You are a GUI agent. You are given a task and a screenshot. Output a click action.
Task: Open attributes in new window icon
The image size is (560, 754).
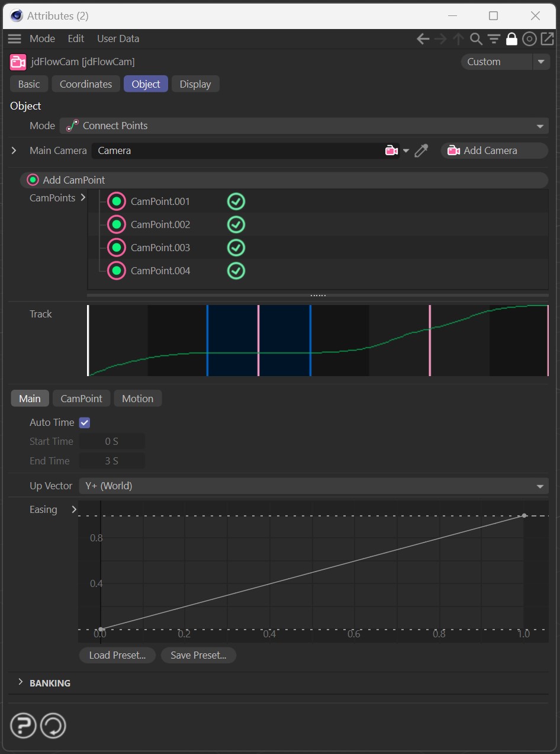pyautogui.click(x=547, y=39)
